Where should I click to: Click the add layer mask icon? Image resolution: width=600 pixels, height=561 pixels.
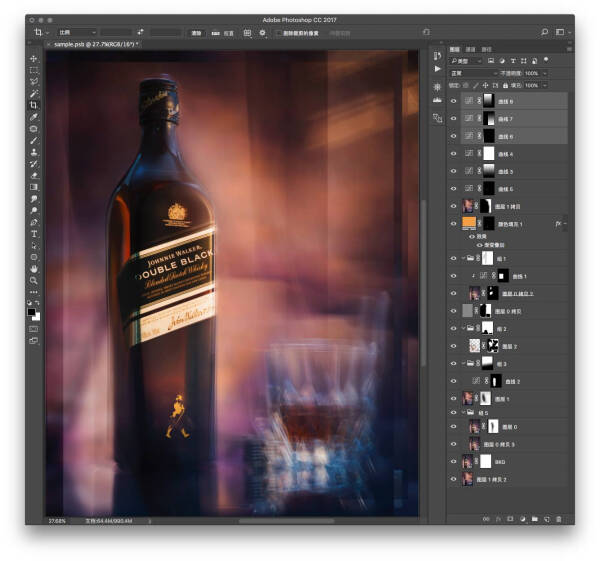click(510, 519)
